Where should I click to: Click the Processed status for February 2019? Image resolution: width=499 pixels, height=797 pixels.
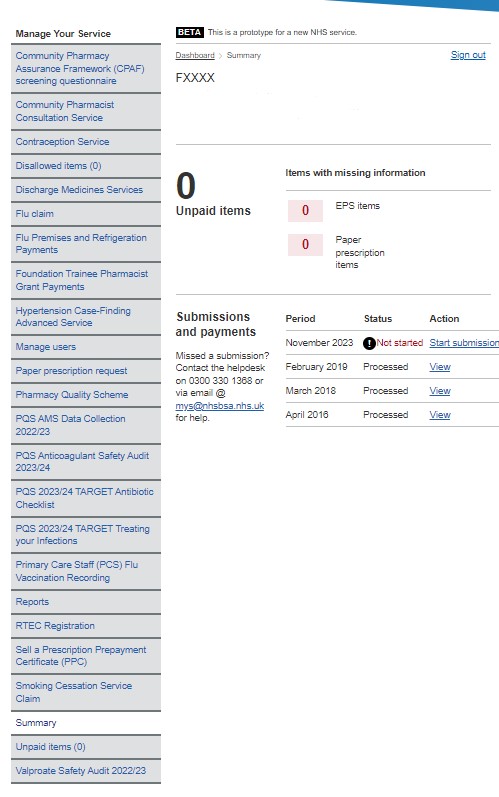[x=386, y=366]
